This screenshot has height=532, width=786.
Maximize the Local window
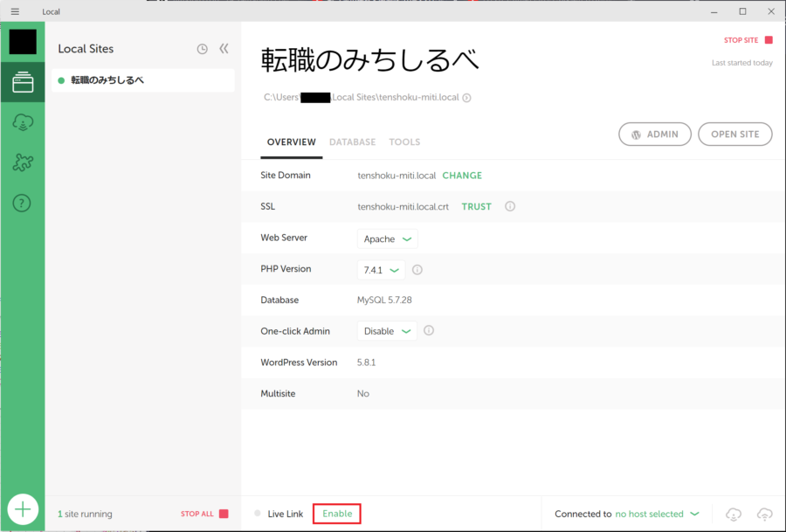coord(742,11)
